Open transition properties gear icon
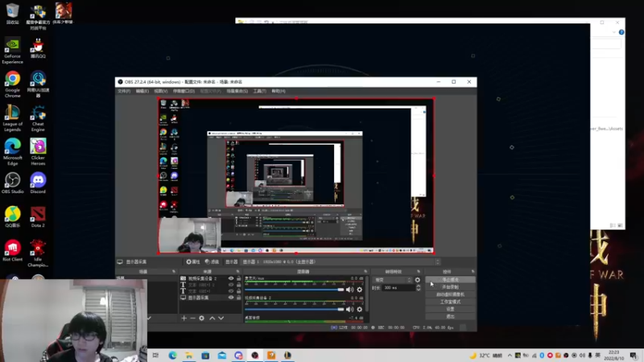The image size is (644, 362). (418, 280)
